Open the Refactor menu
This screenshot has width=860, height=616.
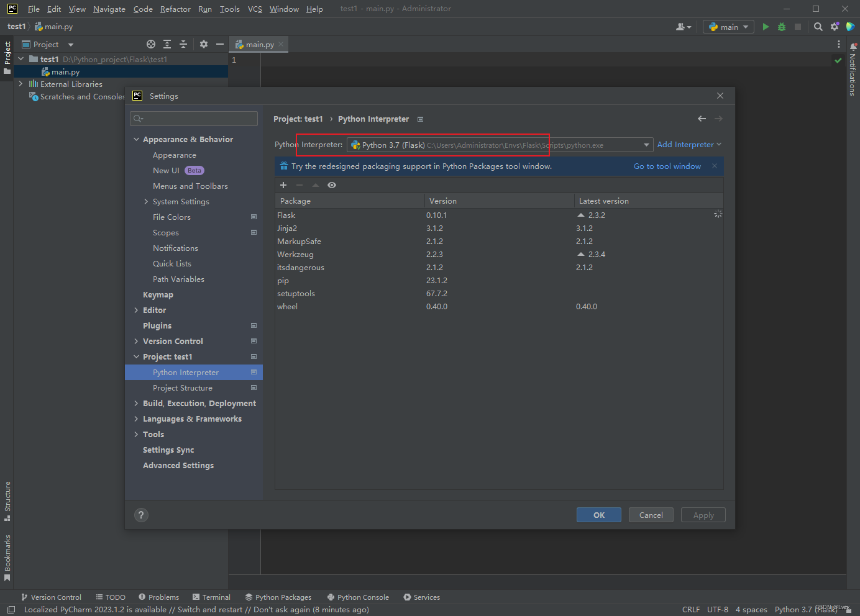pyautogui.click(x=175, y=9)
